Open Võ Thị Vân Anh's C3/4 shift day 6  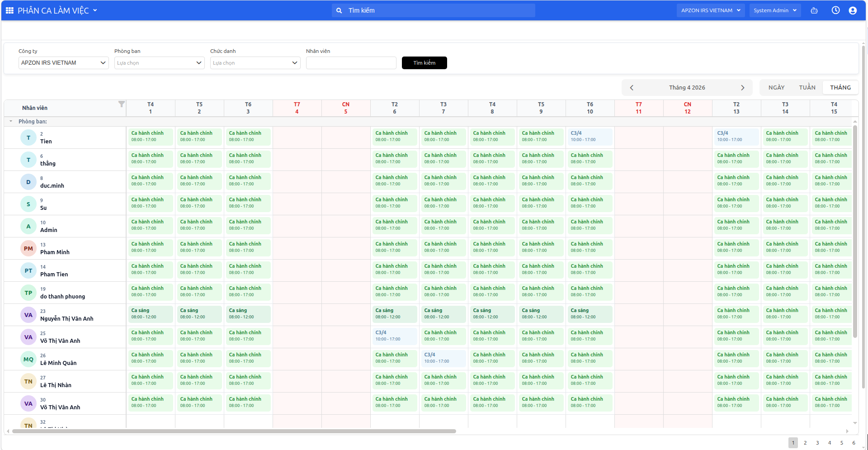click(395, 336)
